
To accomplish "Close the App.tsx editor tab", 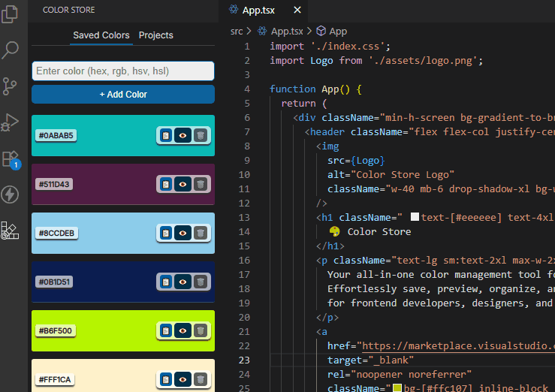I will pyautogui.click(x=297, y=10).
